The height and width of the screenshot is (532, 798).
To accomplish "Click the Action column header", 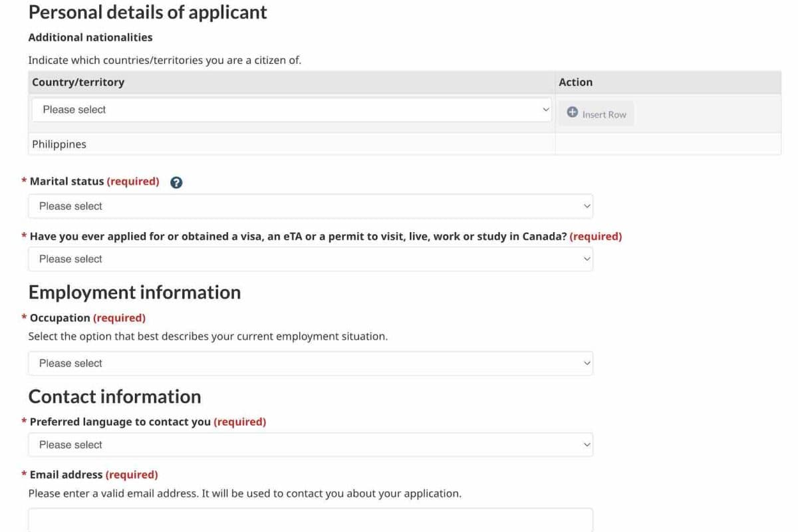I will (575, 82).
